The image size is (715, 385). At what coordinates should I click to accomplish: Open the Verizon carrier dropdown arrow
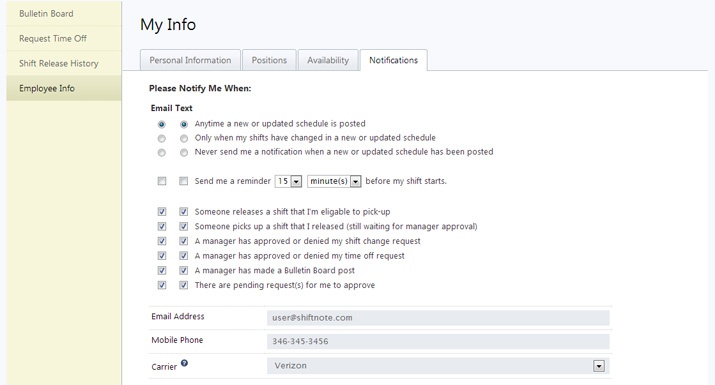pyautogui.click(x=599, y=366)
